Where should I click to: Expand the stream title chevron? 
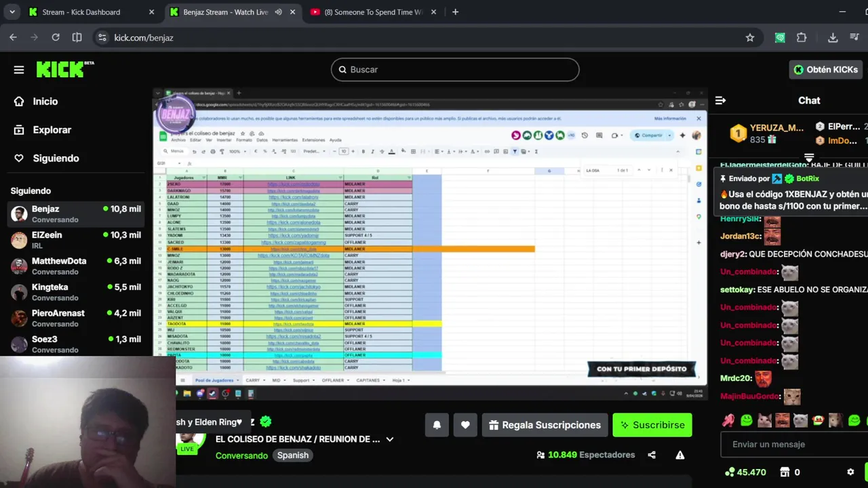pyautogui.click(x=390, y=439)
